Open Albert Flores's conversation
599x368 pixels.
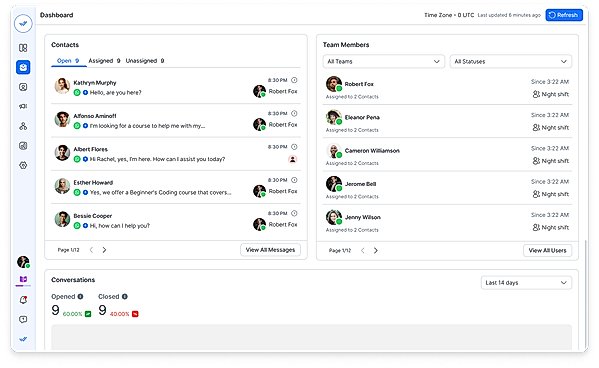click(x=176, y=154)
